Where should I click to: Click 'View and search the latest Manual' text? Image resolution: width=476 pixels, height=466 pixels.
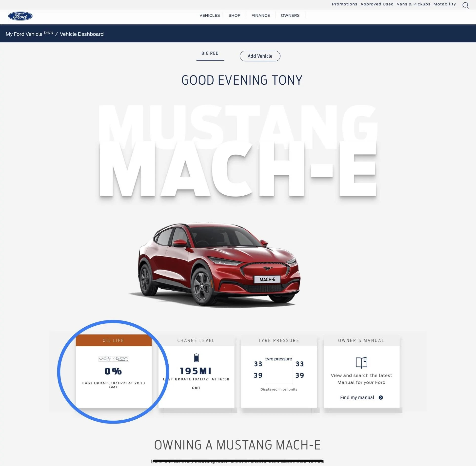(x=361, y=379)
